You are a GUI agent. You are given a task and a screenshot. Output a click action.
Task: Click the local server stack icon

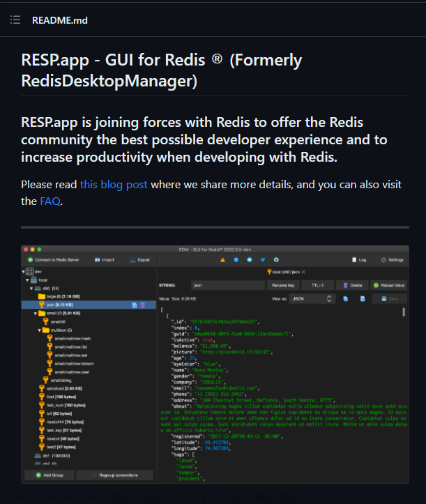click(33, 280)
